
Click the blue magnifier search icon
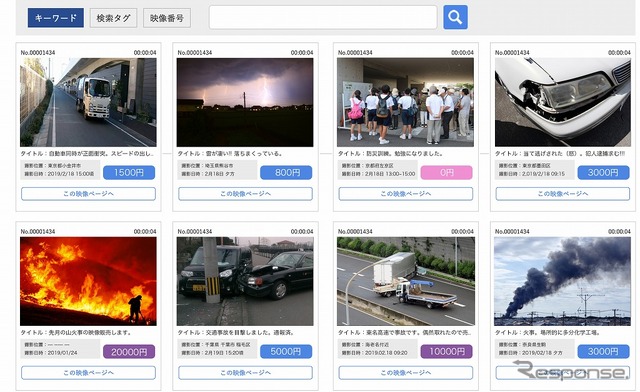pos(455,17)
